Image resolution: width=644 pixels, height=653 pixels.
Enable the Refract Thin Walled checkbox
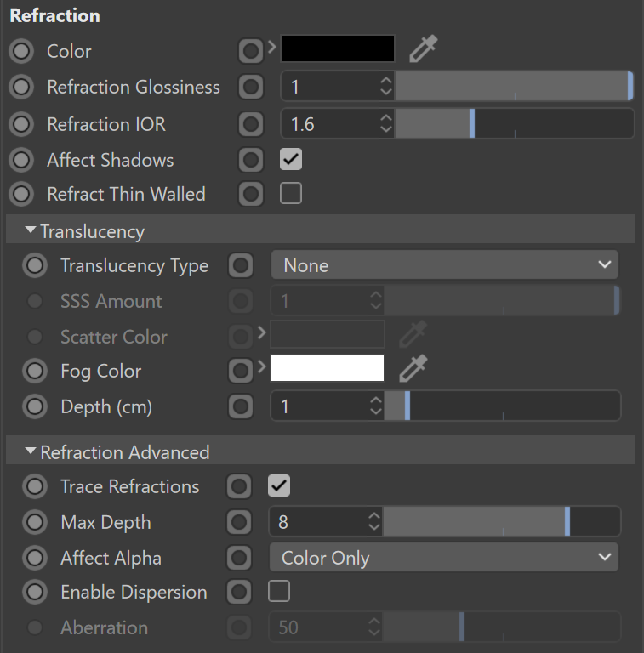(291, 193)
